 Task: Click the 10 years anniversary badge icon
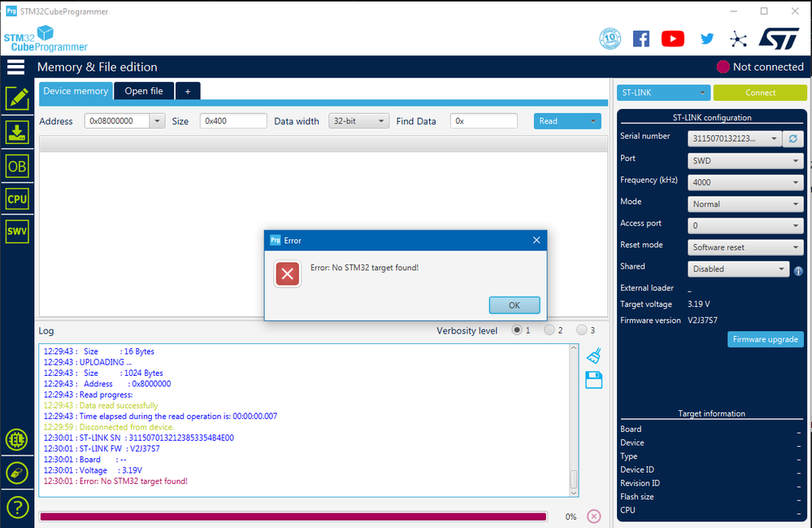click(x=610, y=39)
